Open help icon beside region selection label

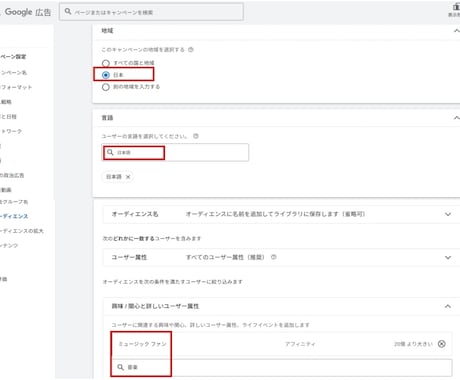coord(191,50)
